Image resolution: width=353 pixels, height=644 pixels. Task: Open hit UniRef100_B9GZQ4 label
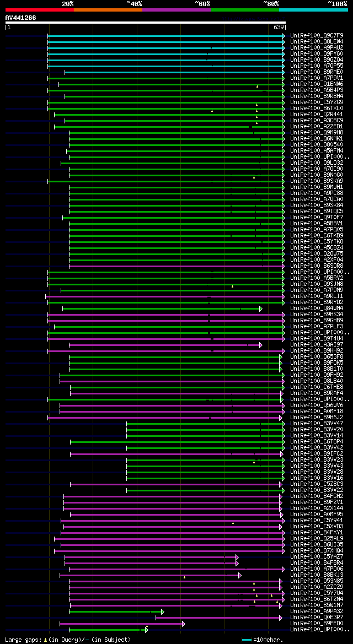tap(317, 60)
